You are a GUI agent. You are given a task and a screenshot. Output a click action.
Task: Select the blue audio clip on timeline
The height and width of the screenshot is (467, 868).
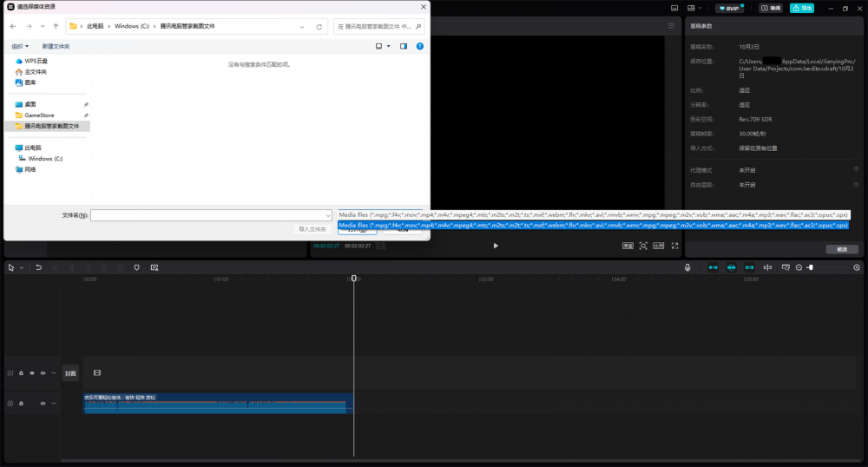[218, 404]
